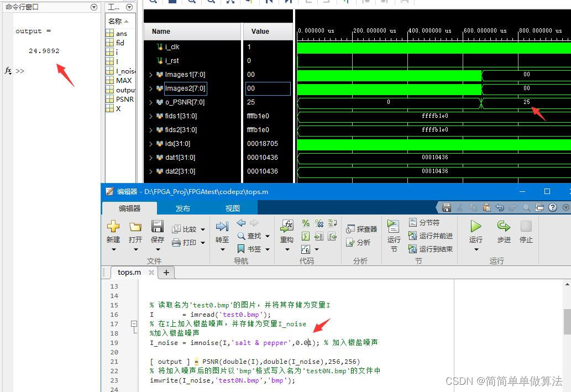Click the quick-access save icon in the editor title strip

tap(447, 208)
